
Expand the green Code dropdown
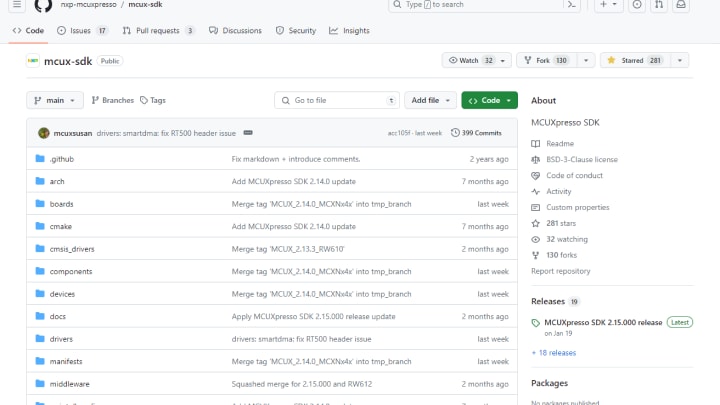click(489, 100)
